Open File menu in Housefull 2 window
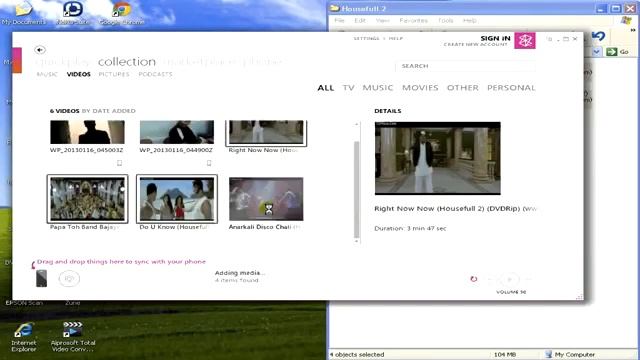This screenshot has height=360, width=640. 339,20
